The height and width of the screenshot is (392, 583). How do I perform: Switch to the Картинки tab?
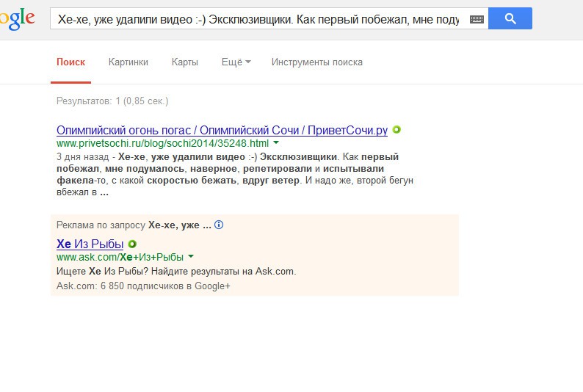(128, 62)
